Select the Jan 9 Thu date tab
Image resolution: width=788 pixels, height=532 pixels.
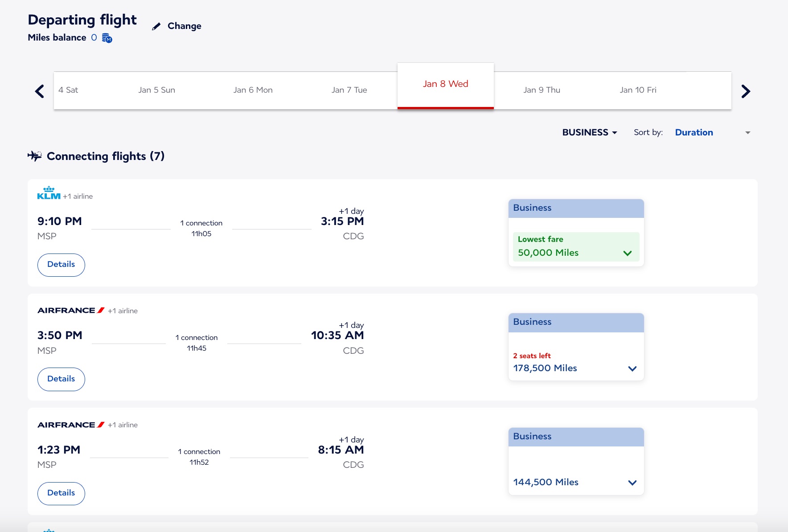point(542,90)
